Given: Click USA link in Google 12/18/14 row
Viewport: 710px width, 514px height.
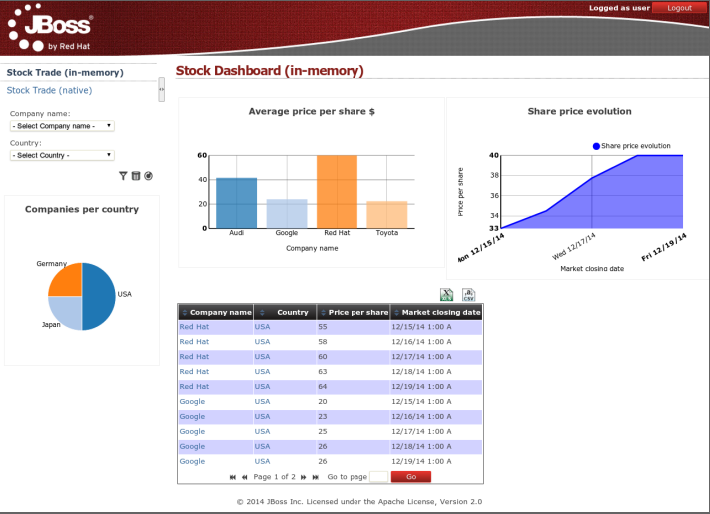Looking at the screenshot, I should [x=262, y=446].
